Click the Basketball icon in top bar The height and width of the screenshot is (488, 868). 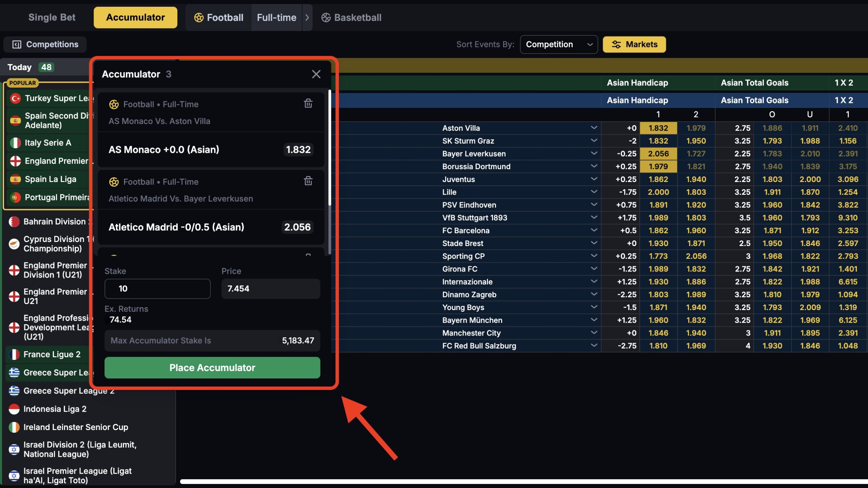tap(326, 18)
